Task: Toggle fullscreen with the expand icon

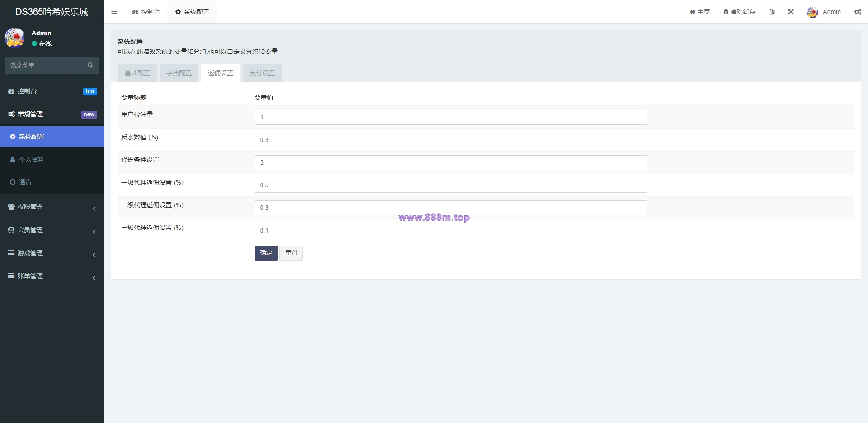Action: point(791,12)
